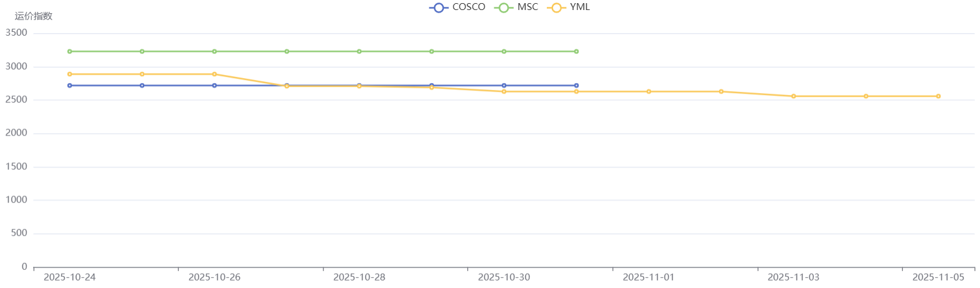This screenshot has width=980, height=288.
Task: Toggle the YML legend entry
Action: (x=569, y=7)
